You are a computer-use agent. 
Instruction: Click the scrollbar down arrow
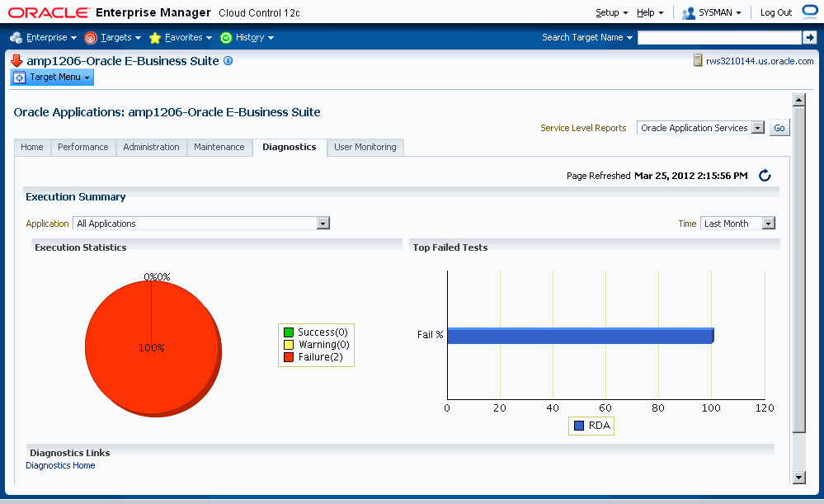click(798, 478)
